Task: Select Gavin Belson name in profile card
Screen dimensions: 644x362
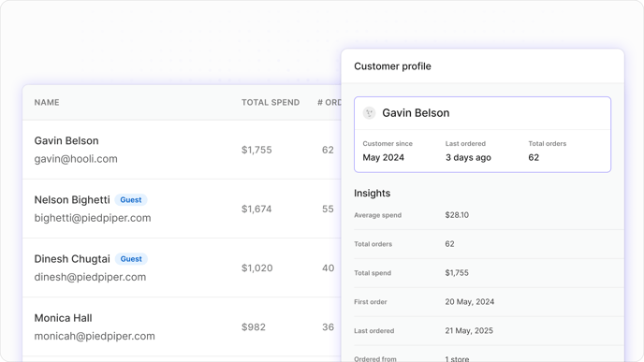Action: (x=416, y=113)
